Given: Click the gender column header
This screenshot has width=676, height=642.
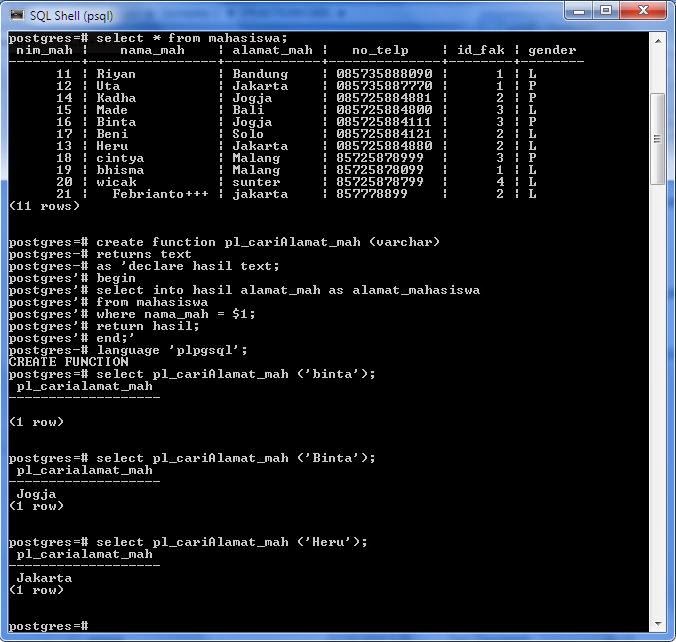Looking at the screenshot, I should click(x=552, y=50).
